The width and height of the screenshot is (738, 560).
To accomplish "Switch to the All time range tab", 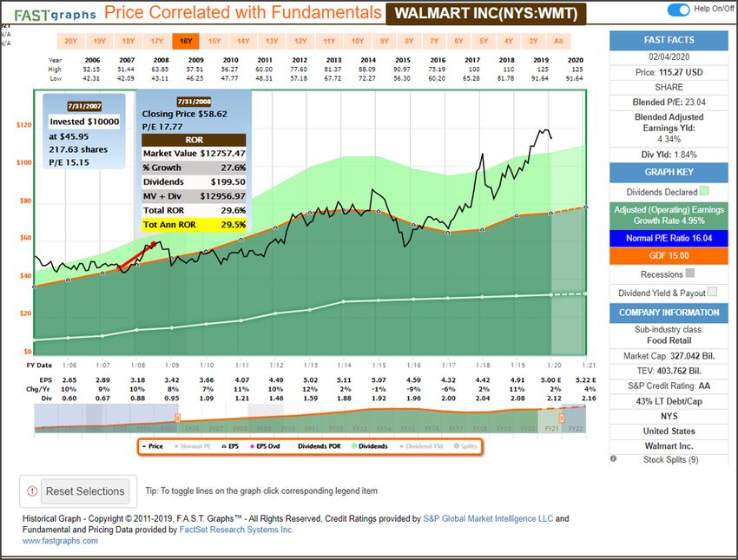I will point(558,41).
